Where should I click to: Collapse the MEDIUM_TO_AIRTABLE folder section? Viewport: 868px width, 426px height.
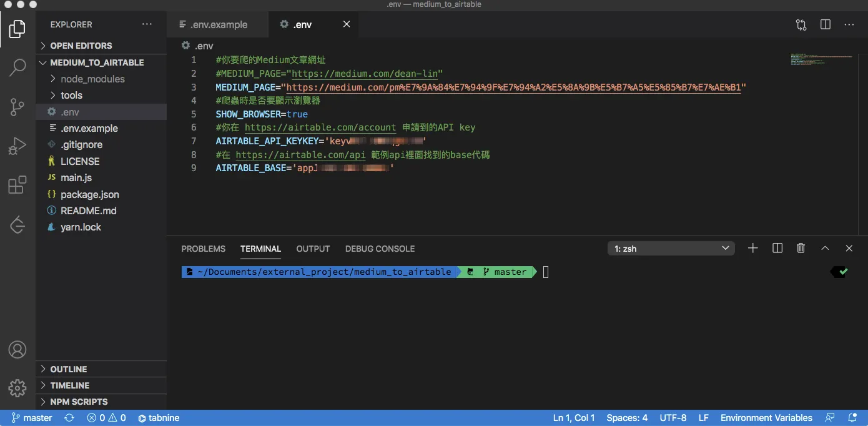pyautogui.click(x=101, y=62)
